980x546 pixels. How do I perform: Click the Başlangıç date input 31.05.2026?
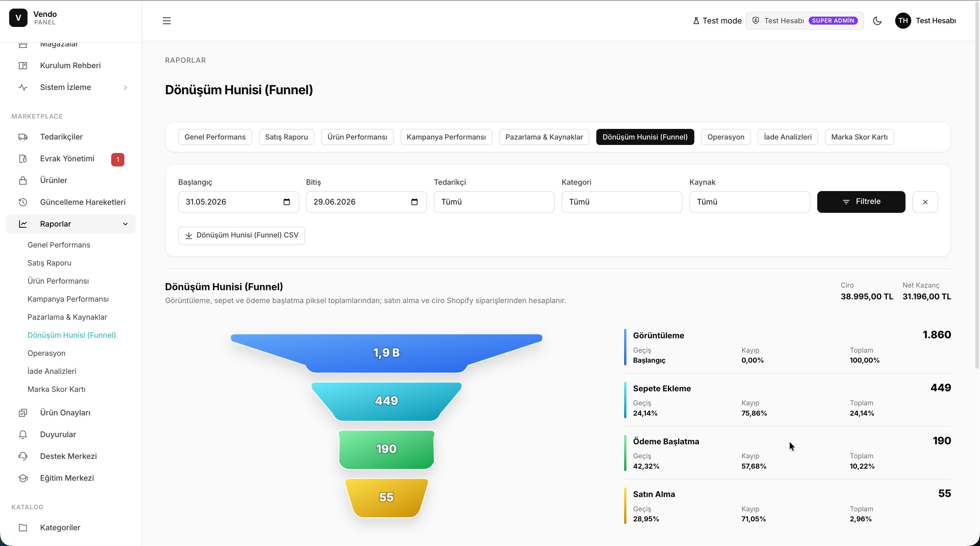[x=238, y=202]
